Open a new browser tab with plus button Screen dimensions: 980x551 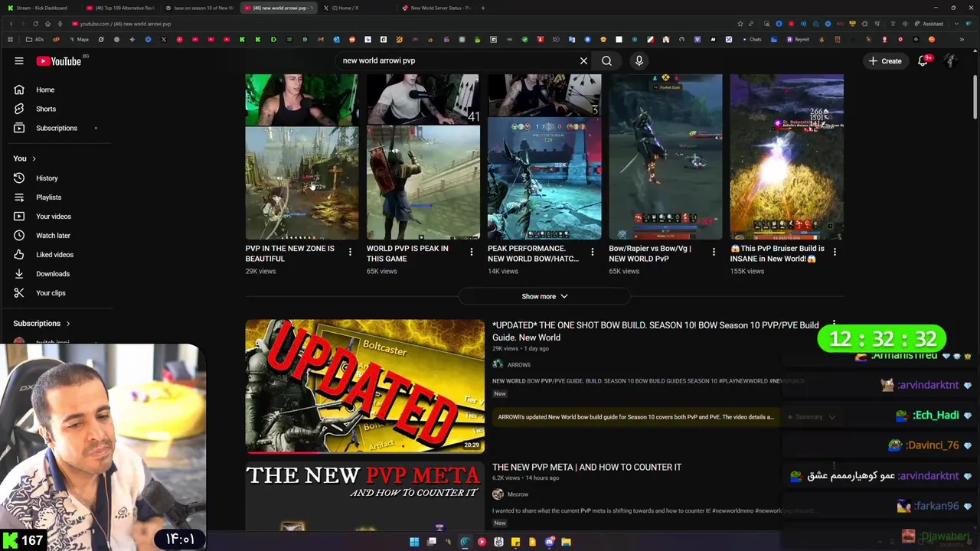tap(482, 8)
